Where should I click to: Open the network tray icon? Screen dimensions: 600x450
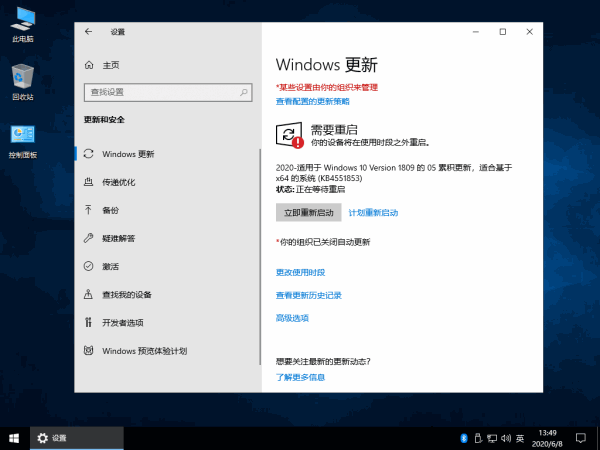click(x=492, y=438)
